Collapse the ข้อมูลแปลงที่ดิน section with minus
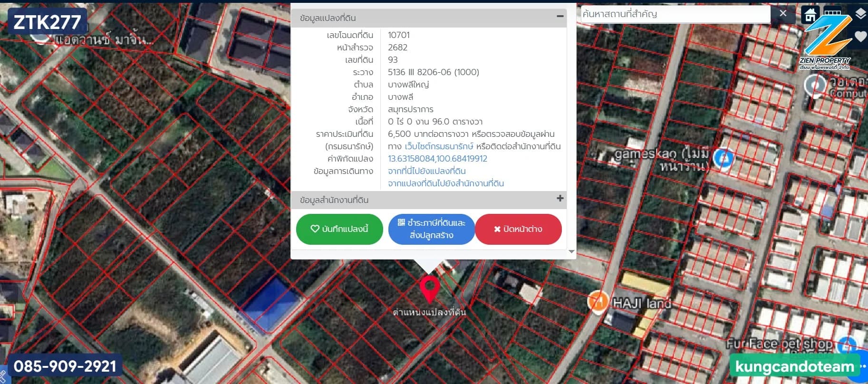This screenshot has width=868, height=384. (560, 17)
